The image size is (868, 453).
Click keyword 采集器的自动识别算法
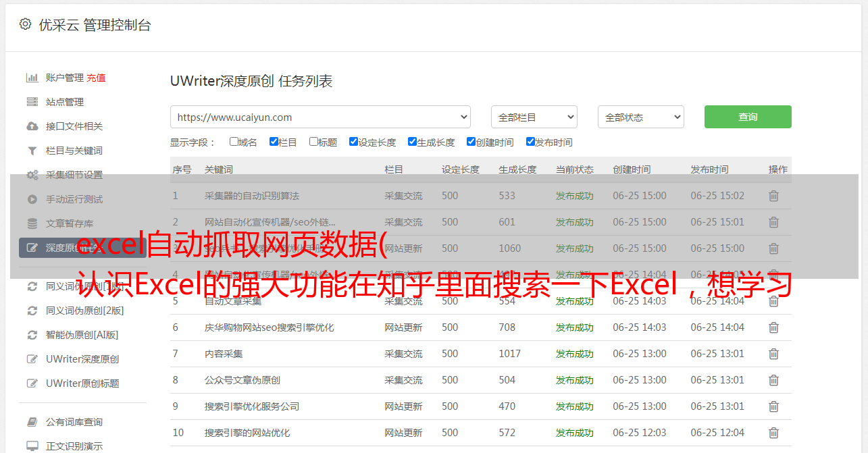252,196
